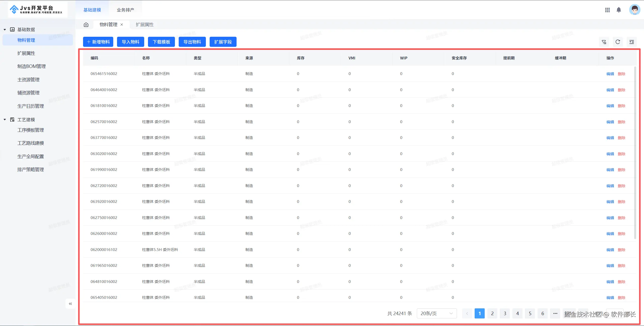
Task: Go to pagination page 3
Action: [x=505, y=313]
